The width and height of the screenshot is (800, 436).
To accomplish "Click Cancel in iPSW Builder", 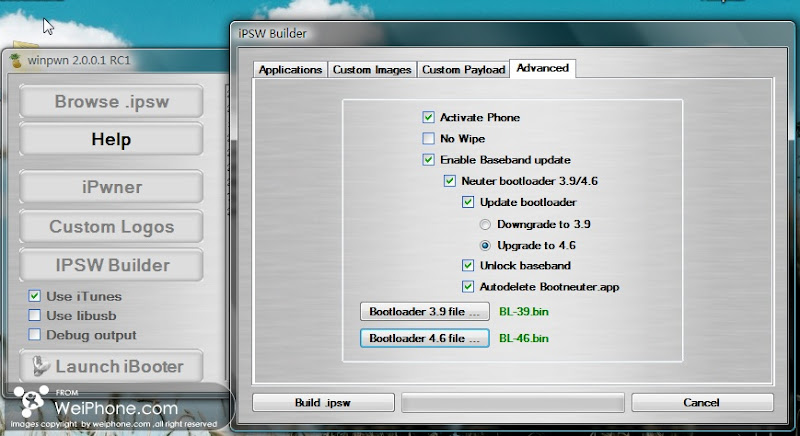I will [702, 403].
